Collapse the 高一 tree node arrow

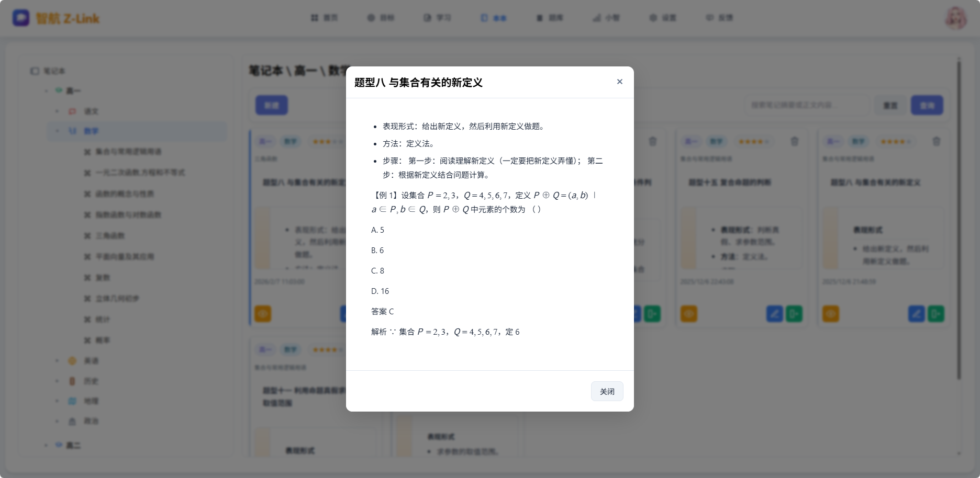click(x=46, y=91)
